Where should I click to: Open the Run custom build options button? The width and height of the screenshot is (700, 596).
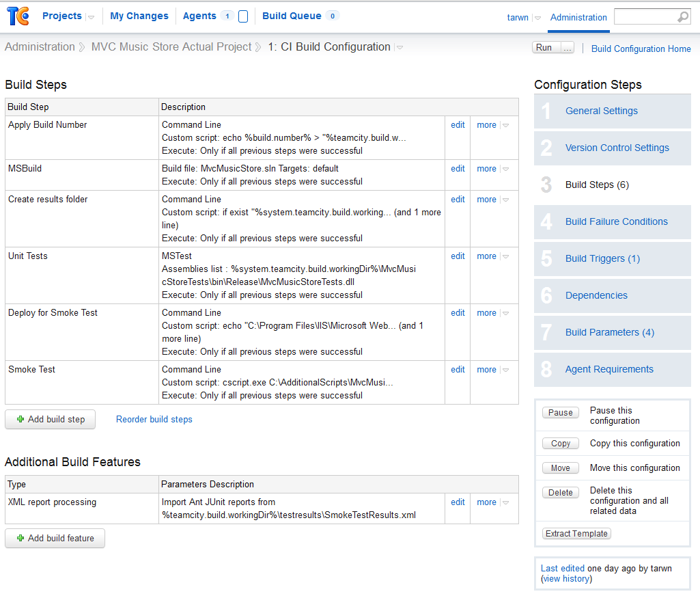568,47
